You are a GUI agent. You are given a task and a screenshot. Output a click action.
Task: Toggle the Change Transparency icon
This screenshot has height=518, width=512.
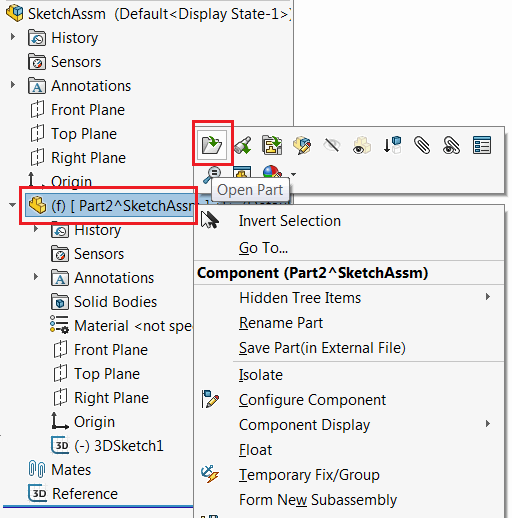(x=362, y=145)
